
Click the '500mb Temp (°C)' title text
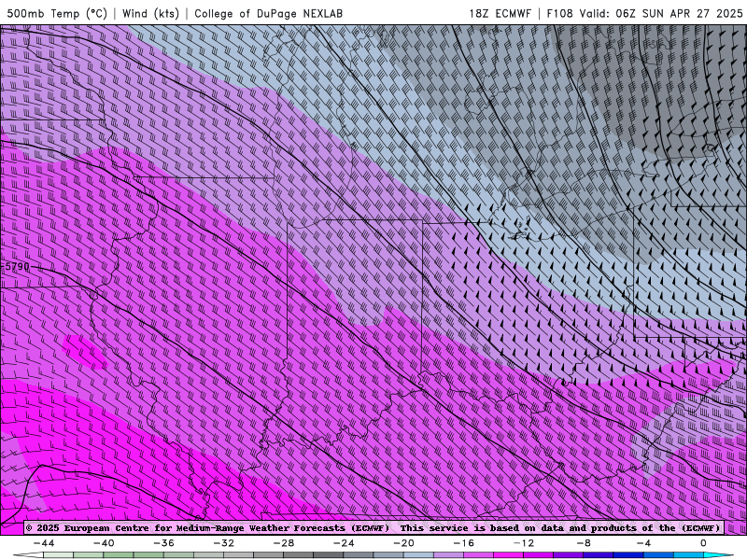[x=57, y=13]
